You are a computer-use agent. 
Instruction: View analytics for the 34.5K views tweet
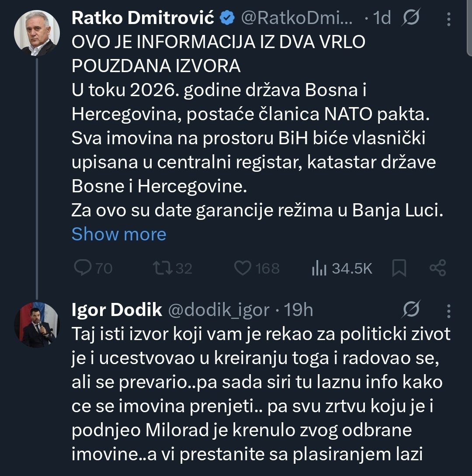point(319,268)
